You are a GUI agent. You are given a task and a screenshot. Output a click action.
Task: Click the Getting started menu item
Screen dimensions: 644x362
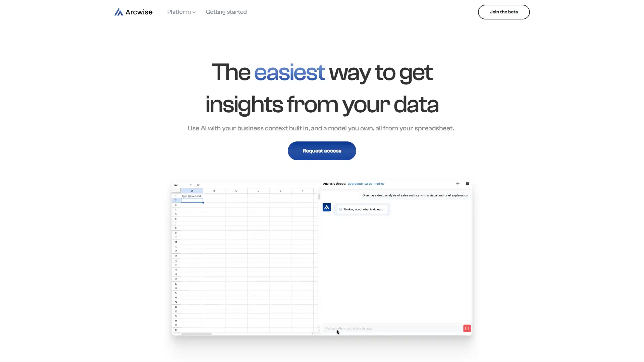tap(226, 12)
